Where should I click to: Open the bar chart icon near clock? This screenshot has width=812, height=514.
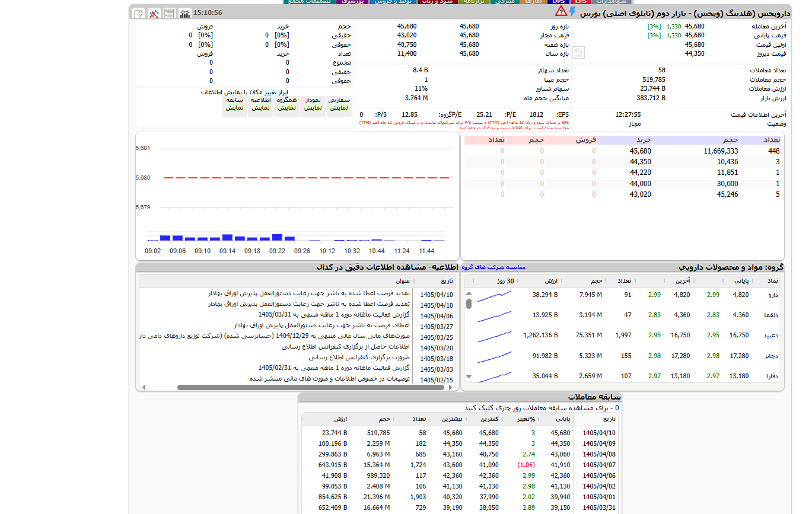[x=185, y=13]
